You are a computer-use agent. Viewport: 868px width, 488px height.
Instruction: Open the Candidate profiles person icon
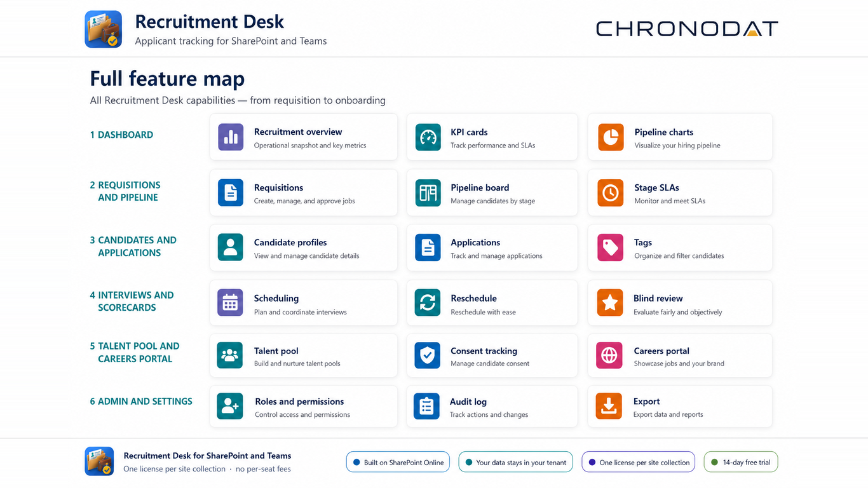point(231,248)
